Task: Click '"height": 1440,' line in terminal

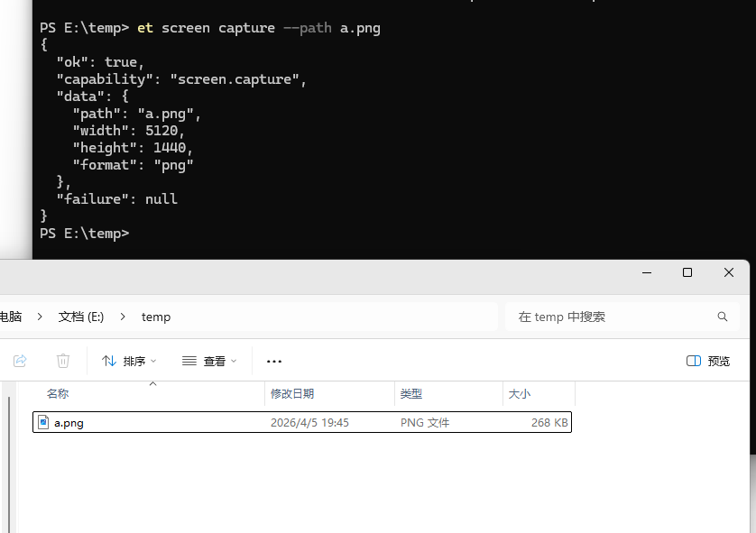Action: (x=133, y=148)
